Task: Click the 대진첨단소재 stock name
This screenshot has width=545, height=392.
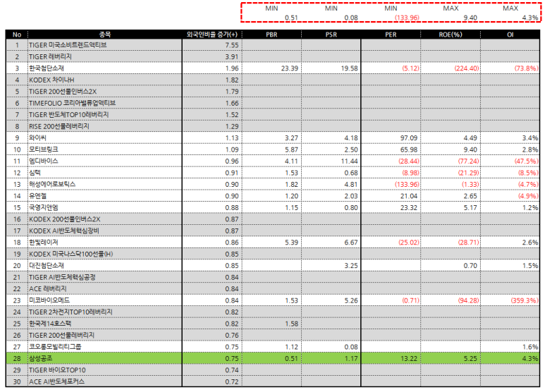Action: [47, 266]
